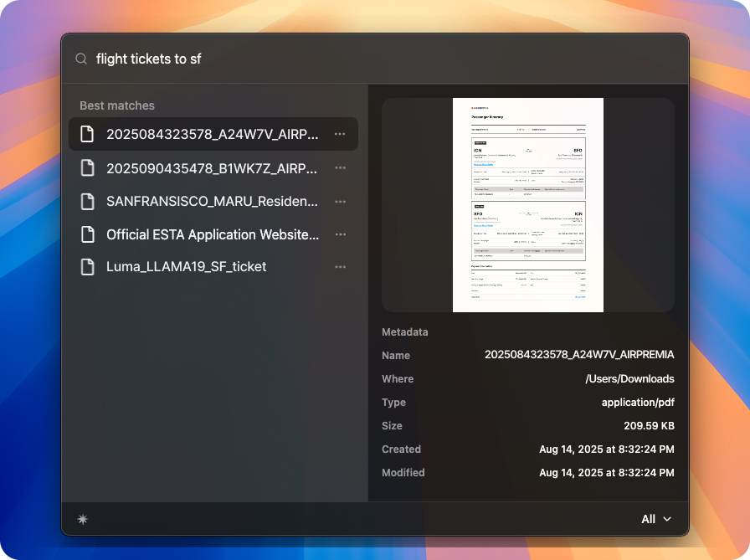
Task: Open the All filter dropdown
Action: 656,519
